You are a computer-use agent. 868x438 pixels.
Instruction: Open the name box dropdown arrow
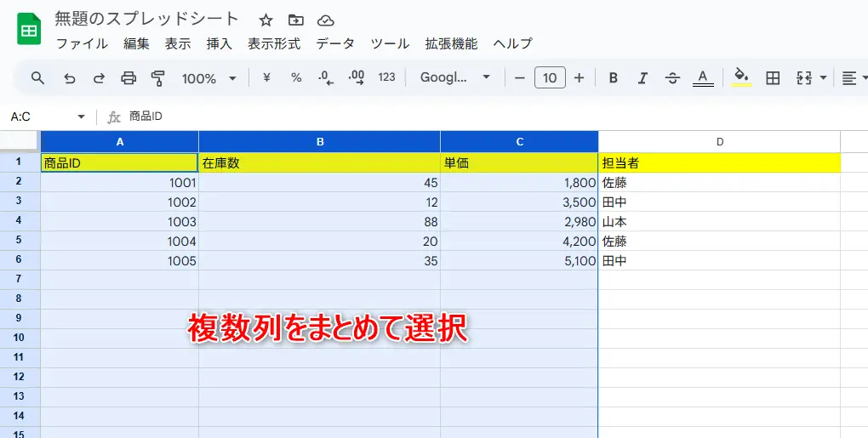coord(81,117)
